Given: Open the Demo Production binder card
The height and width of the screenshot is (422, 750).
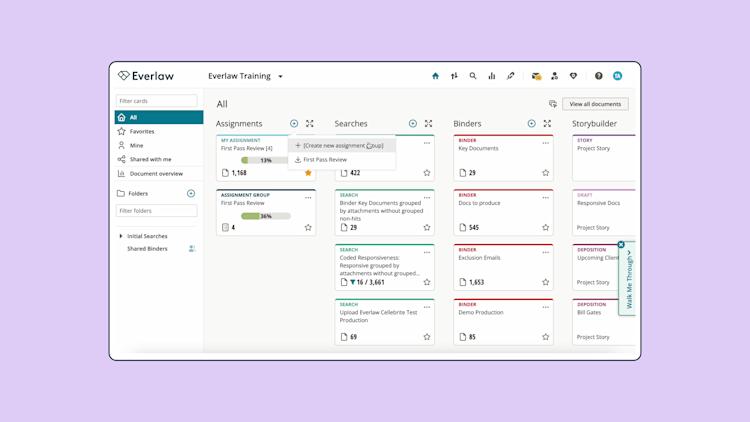Looking at the screenshot, I should pos(503,322).
